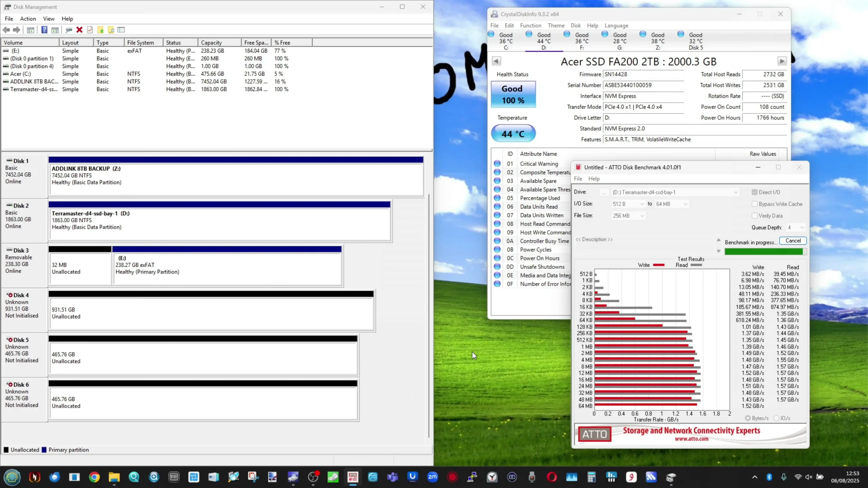The width and height of the screenshot is (868, 488).
Task: Click the Primary partition blue legend swatch
Action: click(44, 450)
